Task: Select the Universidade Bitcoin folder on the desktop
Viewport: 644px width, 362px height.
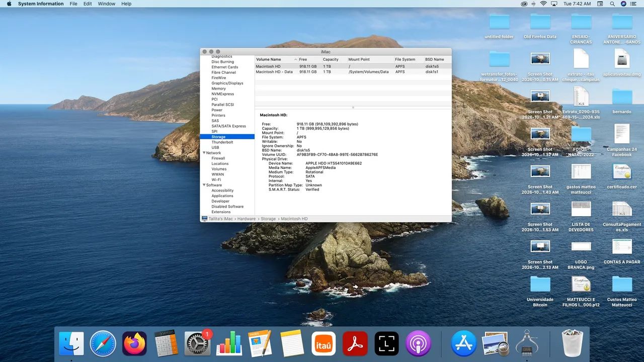Action: click(x=540, y=291)
